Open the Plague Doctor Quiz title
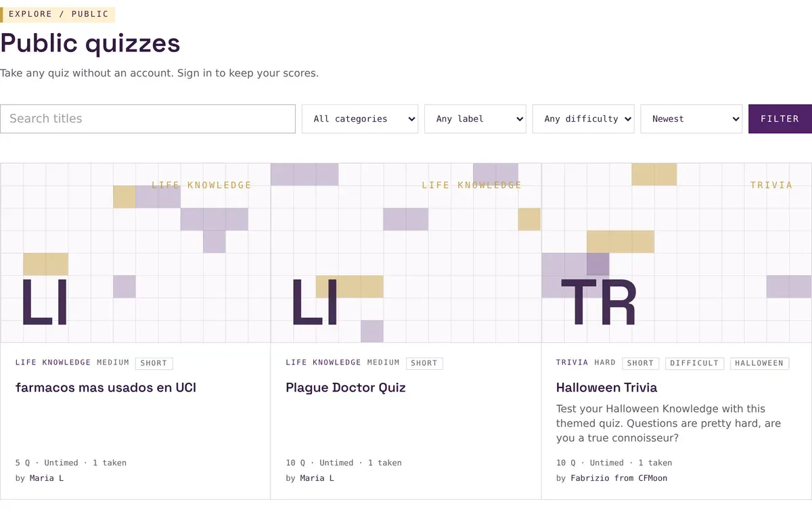 point(346,387)
